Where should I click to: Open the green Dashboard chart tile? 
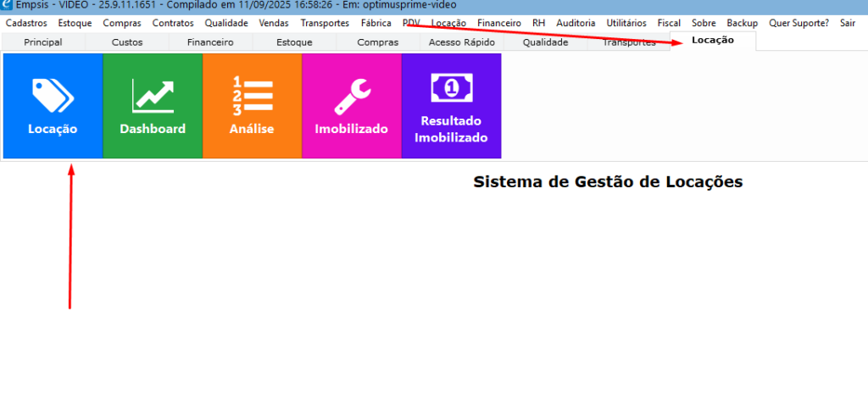pos(153,106)
